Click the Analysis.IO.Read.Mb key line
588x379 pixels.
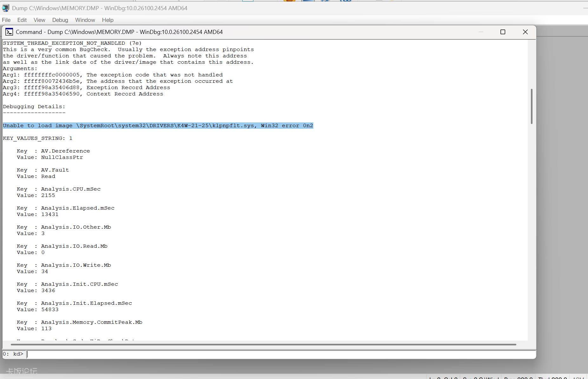[62, 246]
